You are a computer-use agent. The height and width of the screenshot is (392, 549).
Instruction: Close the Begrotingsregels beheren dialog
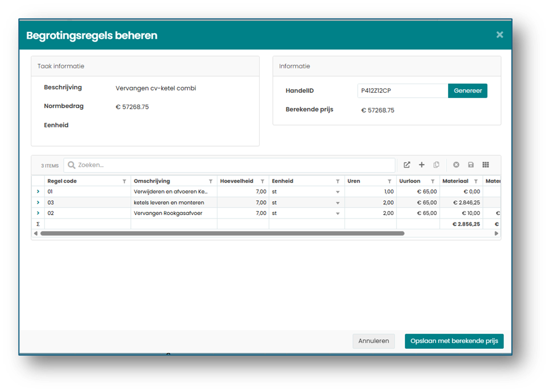tap(499, 35)
